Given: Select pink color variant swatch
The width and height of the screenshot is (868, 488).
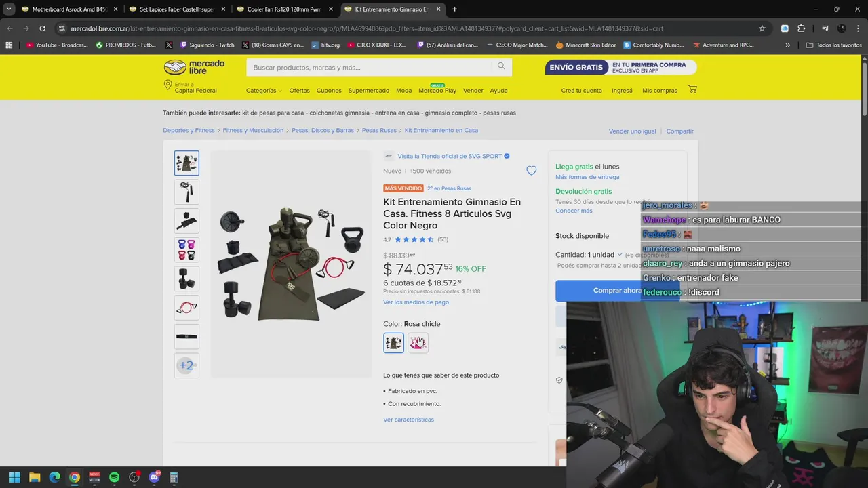Looking at the screenshot, I should 418,342.
